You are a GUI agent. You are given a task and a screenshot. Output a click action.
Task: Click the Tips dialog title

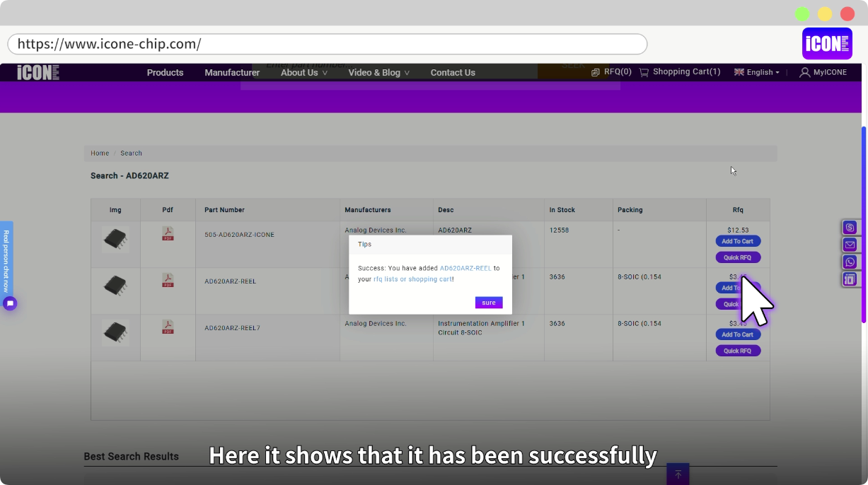[364, 245]
